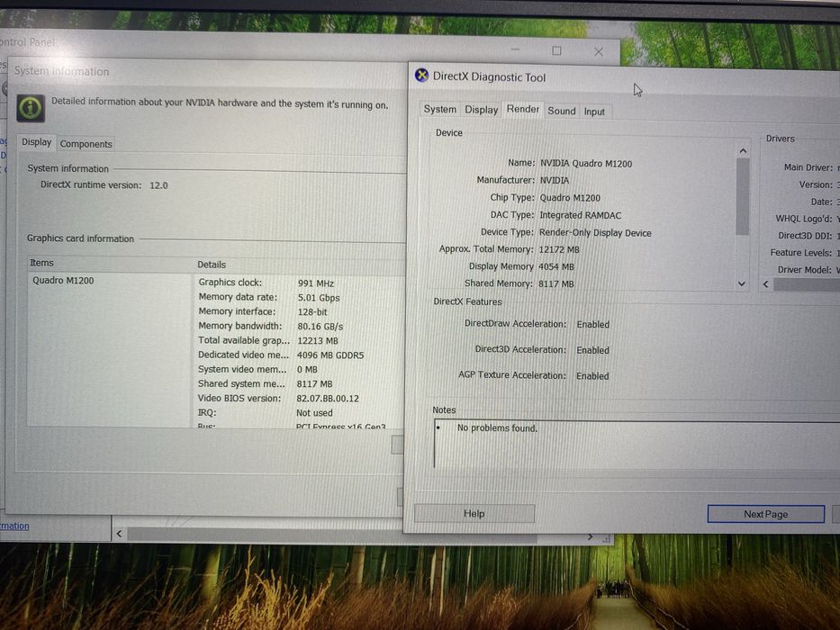Click the '4054 MB' display memory value
The image size is (840, 630).
click(556, 266)
